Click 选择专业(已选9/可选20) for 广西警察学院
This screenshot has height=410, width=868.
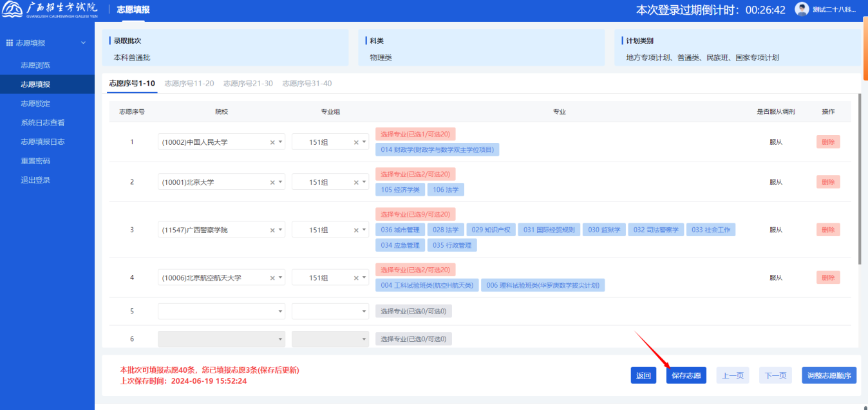[415, 214]
